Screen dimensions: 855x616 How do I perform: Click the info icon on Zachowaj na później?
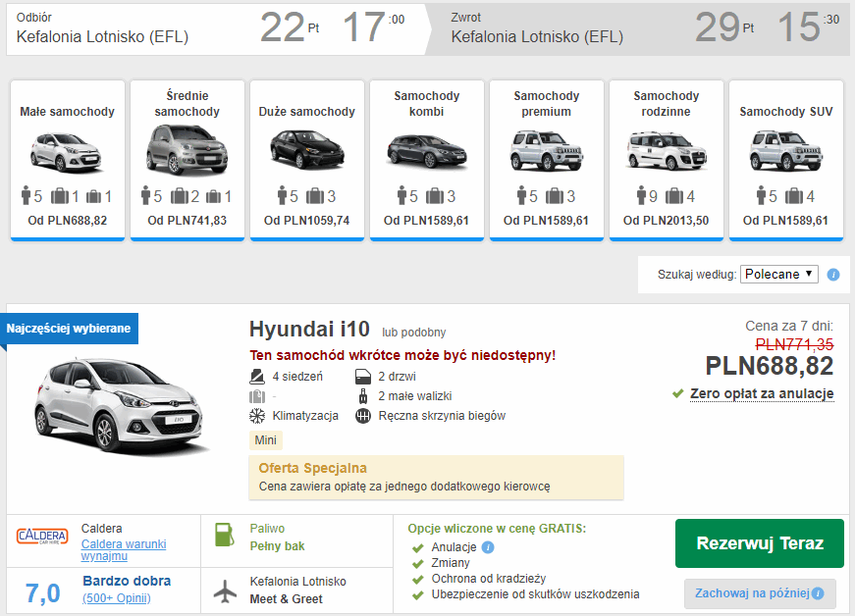click(817, 593)
